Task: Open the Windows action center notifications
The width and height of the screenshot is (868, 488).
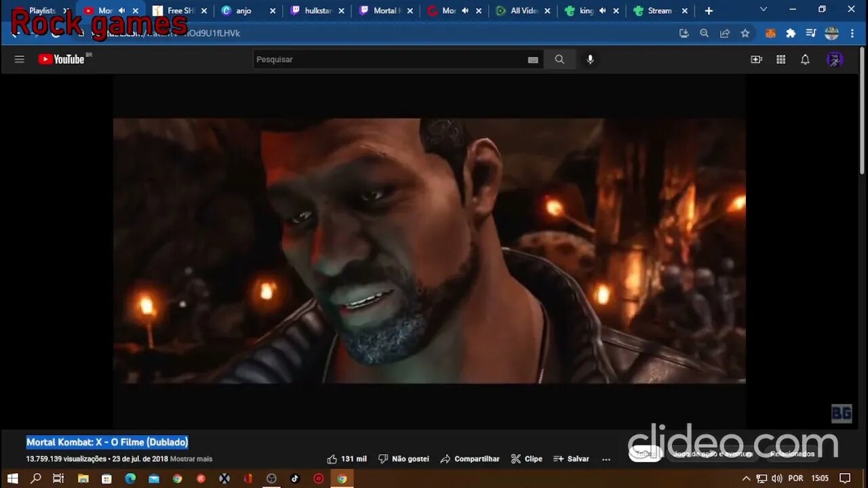Action: point(845,479)
